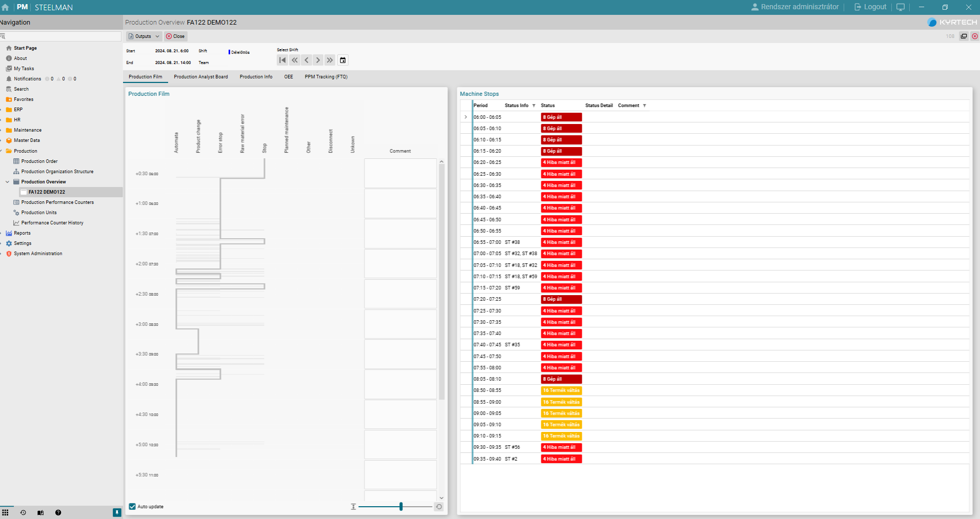980x519 pixels.
Task: Open the OEE tab
Action: tap(289, 77)
